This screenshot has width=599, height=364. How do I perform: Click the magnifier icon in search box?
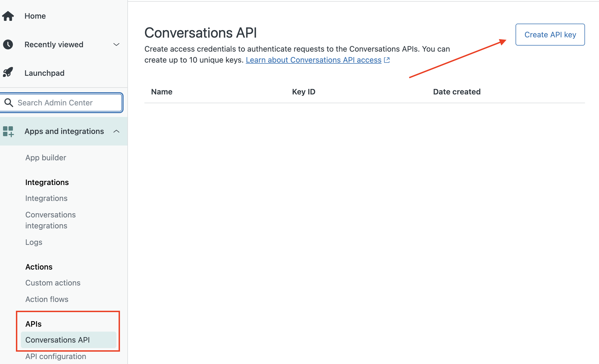click(9, 103)
